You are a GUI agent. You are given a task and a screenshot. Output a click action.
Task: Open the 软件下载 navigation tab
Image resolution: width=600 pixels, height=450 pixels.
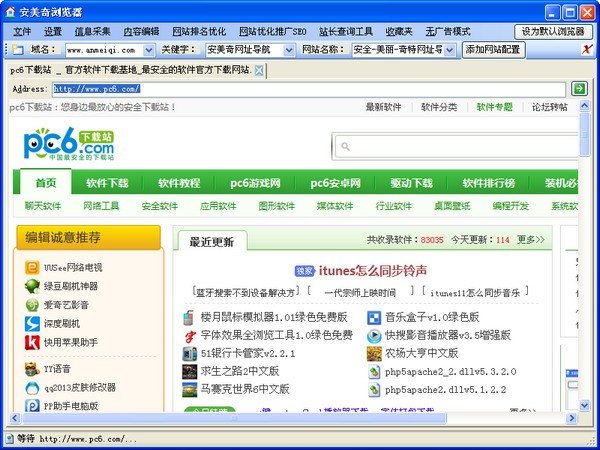107,183
